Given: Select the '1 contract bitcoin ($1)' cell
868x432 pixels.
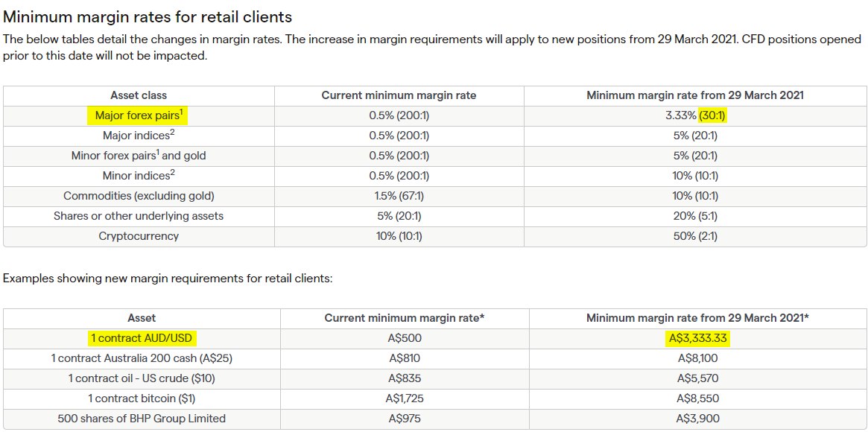Looking at the screenshot, I should click(x=142, y=398).
